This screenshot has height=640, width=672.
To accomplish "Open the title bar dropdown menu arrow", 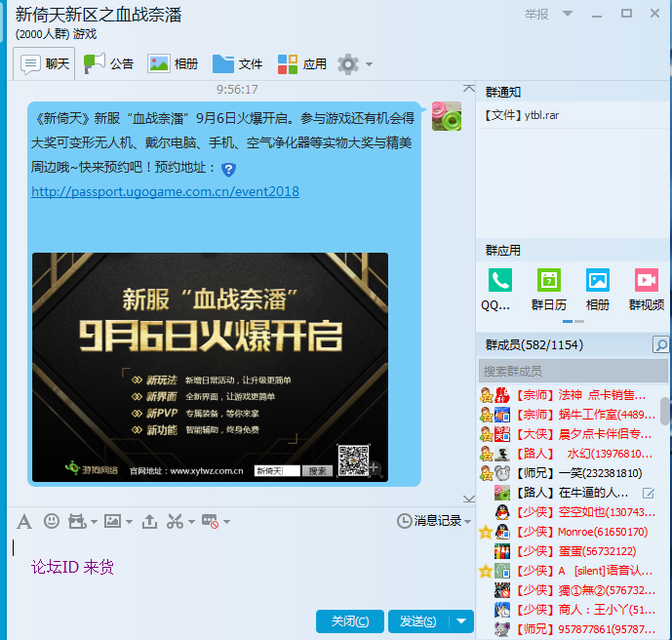I will [x=568, y=14].
